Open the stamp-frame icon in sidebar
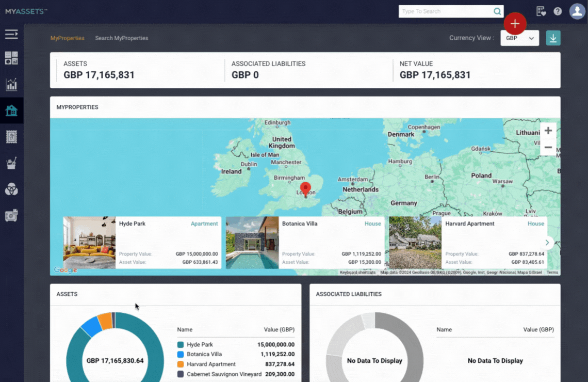 click(11, 137)
